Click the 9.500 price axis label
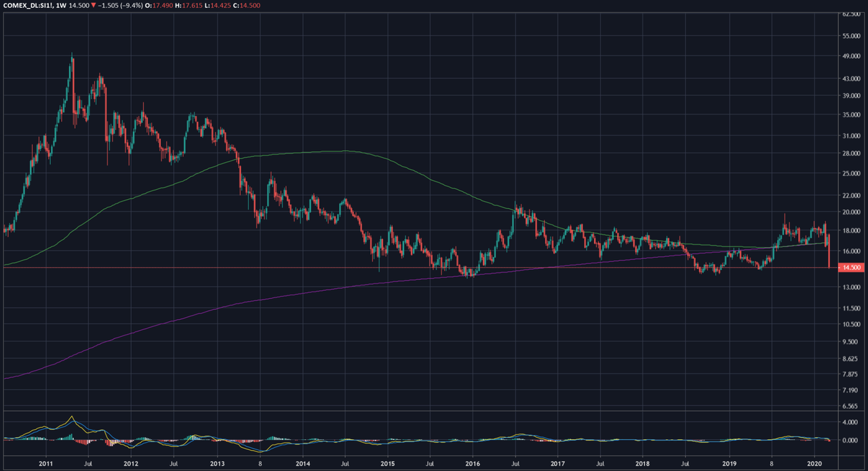 click(x=851, y=342)
